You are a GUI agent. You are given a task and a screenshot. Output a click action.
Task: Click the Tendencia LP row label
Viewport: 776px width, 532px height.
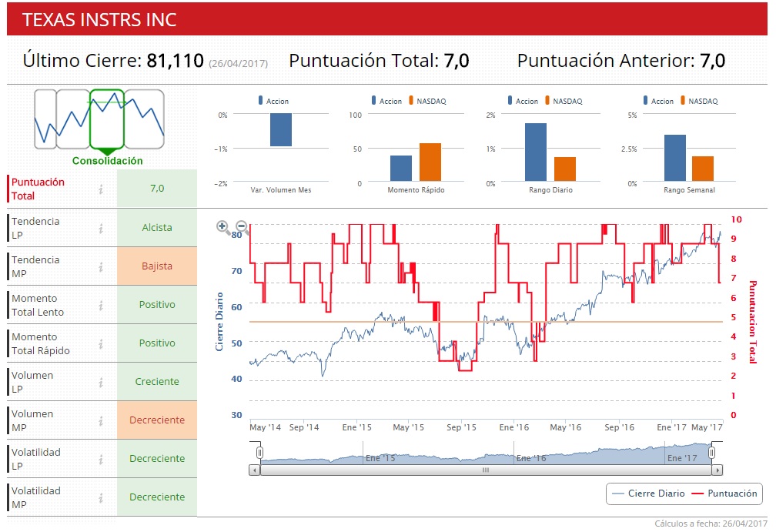[35, 228]
